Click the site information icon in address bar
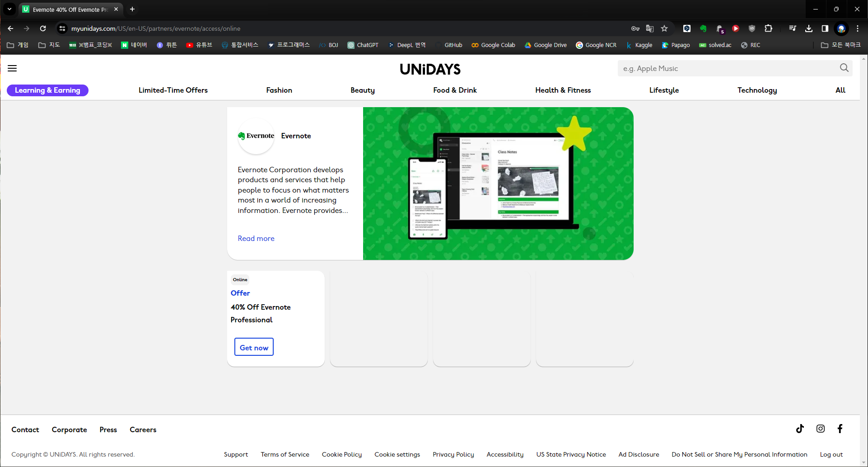The height and width of the screenshot is (467, 868). 62,28
